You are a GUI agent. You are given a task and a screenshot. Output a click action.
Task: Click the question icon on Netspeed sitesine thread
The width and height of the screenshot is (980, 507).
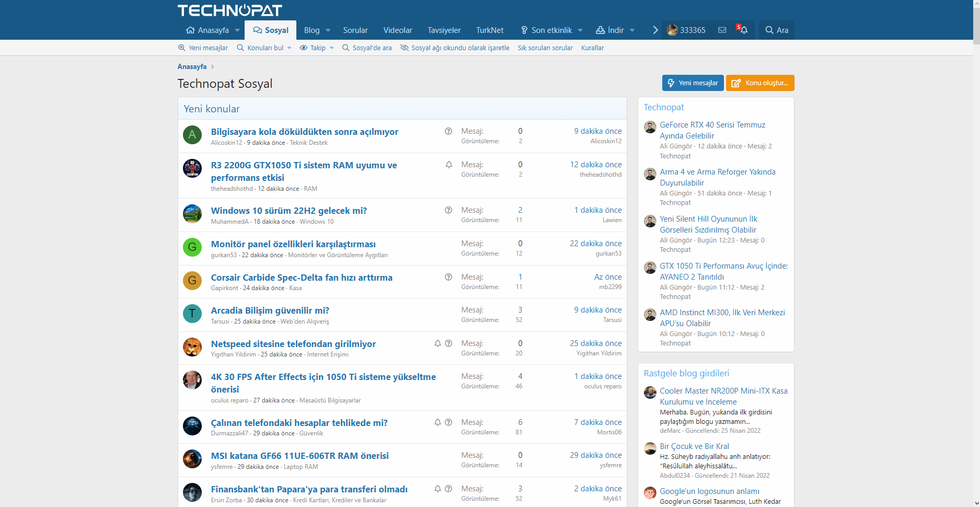tap(448, 343)
